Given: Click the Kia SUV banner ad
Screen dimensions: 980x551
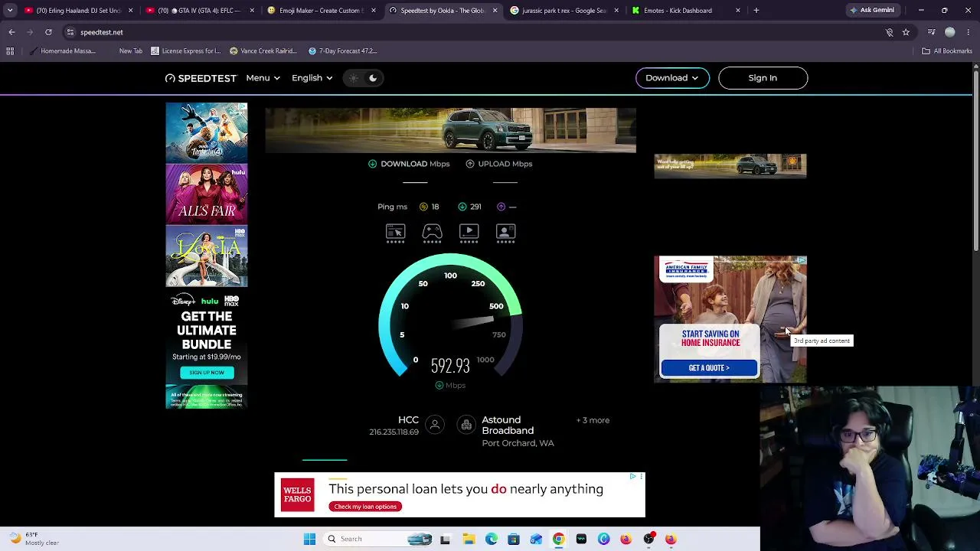Looking at the screenshot, I should 450,130.
